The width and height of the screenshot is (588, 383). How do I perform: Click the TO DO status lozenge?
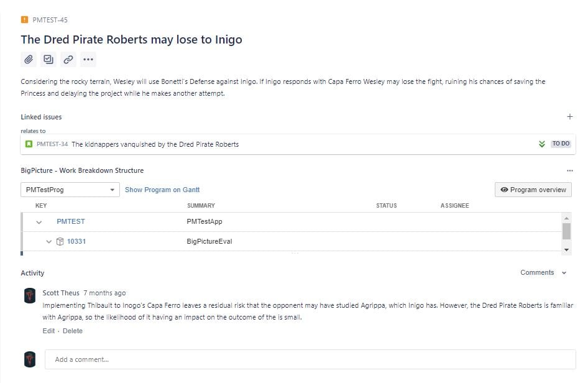[x=561, y=144]
